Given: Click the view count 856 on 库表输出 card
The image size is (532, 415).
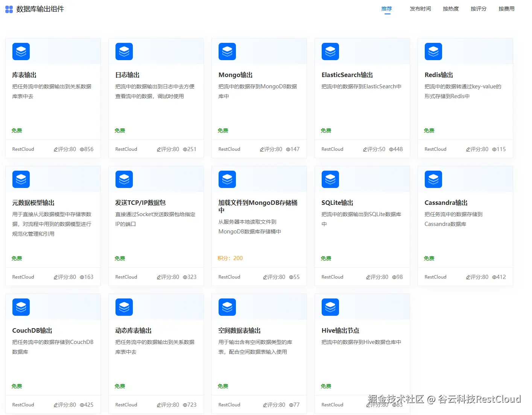Looking at the screenshot, I should pyautogui.click(x=87, y=149).
